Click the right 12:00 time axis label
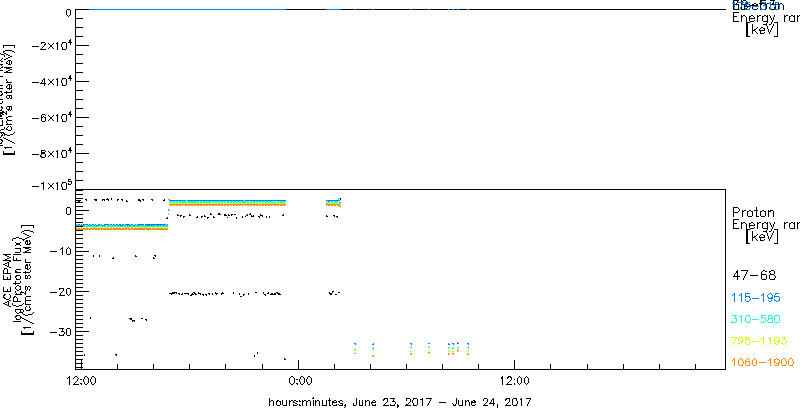800x410 pixels. 514,380
